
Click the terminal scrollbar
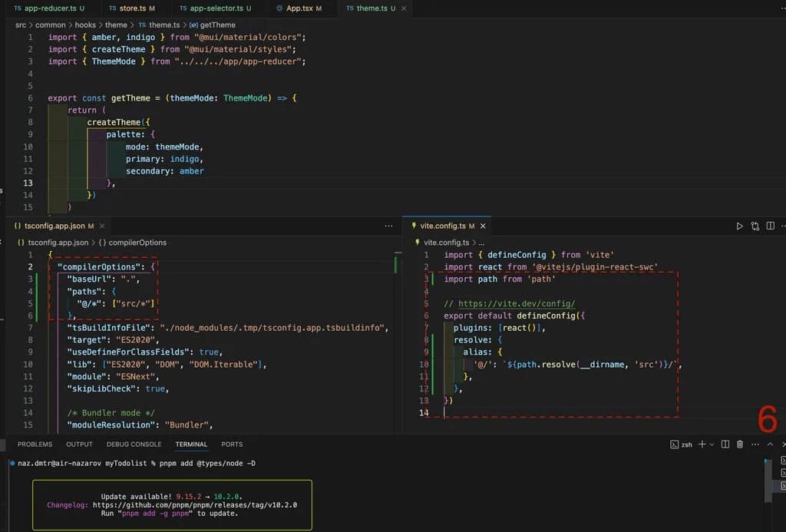click(768, 480)
